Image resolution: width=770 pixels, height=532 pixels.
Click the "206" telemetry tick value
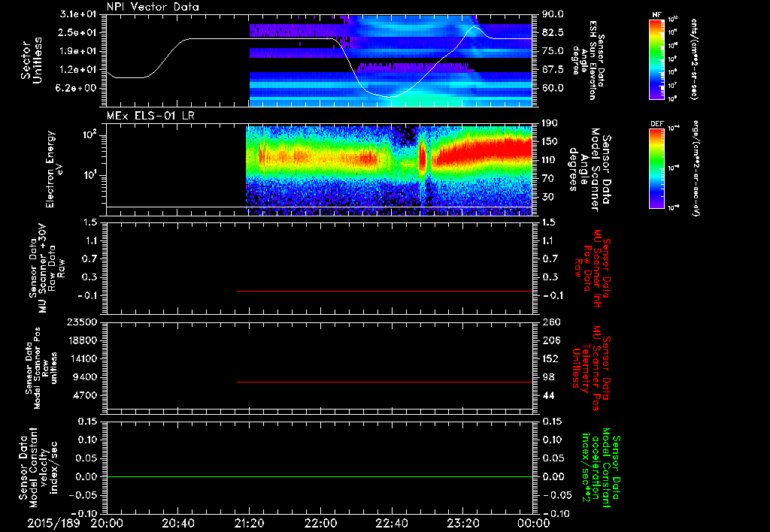(551, 340)
